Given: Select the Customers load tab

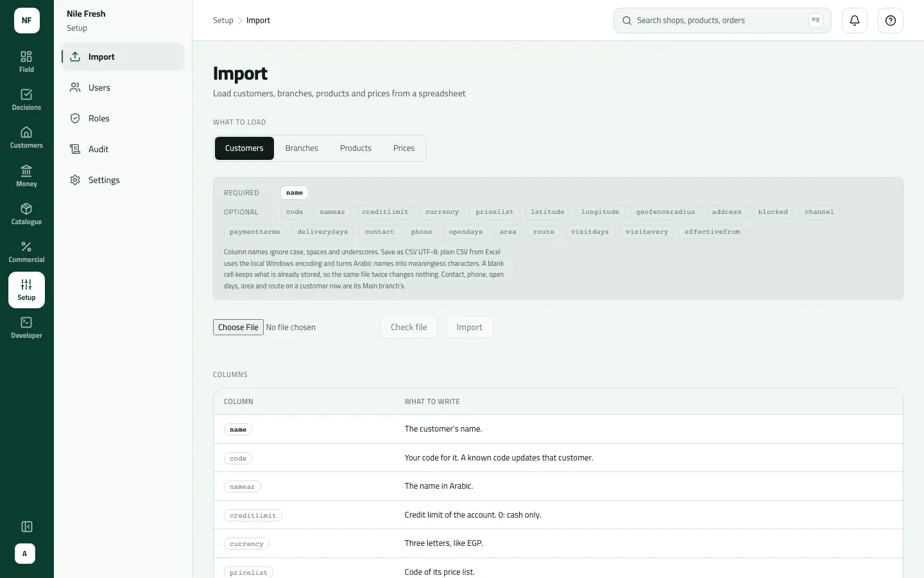Looking at the screenshot, I should 244,148.
